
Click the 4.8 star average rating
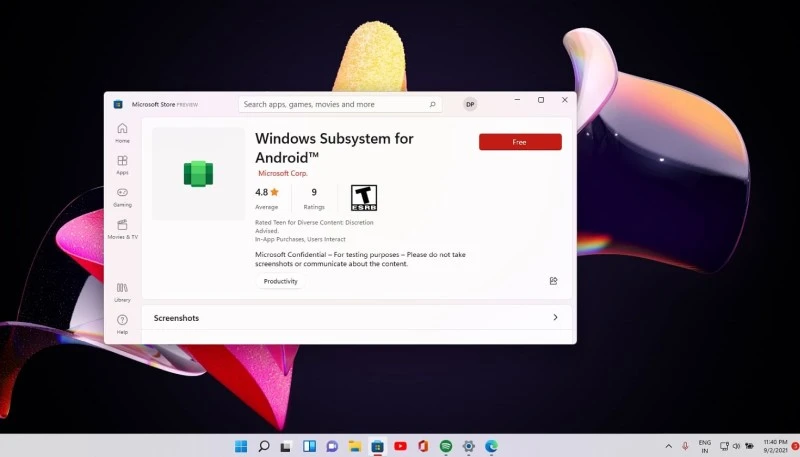267,198
